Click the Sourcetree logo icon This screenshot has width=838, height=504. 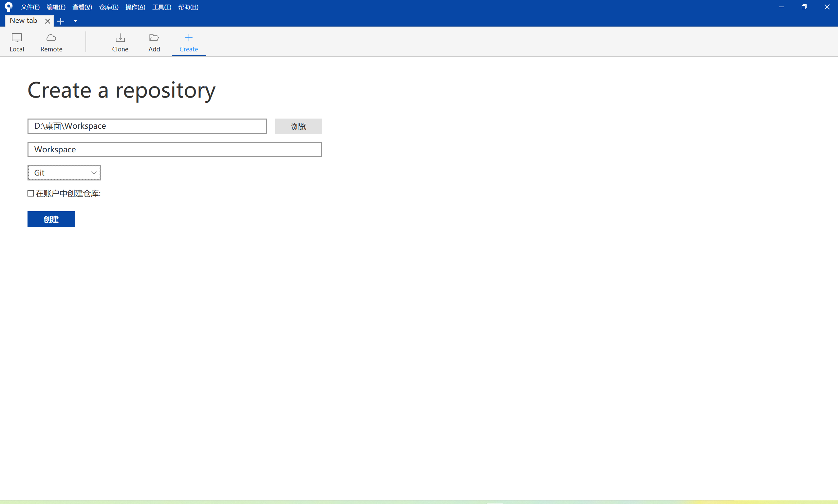point(9,7)
